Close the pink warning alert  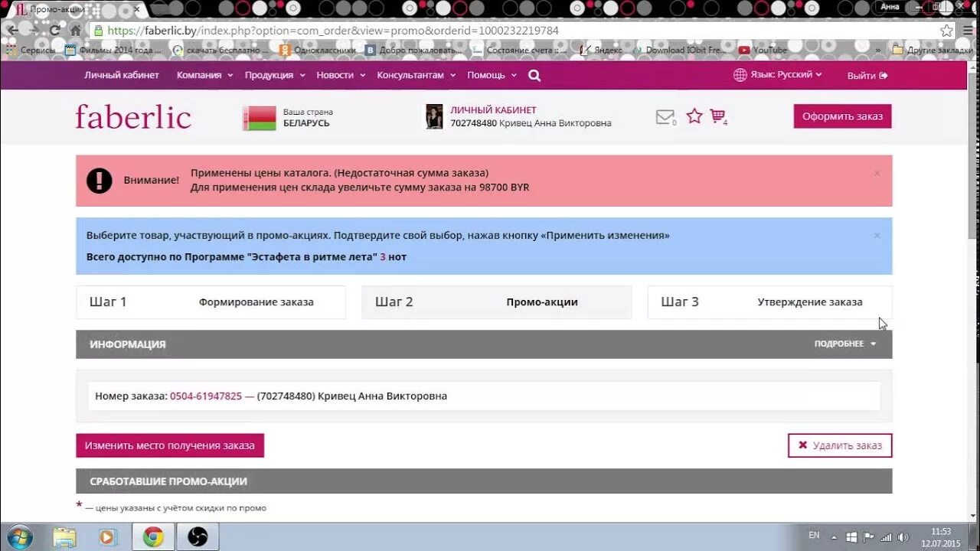(x=877, y=173)
